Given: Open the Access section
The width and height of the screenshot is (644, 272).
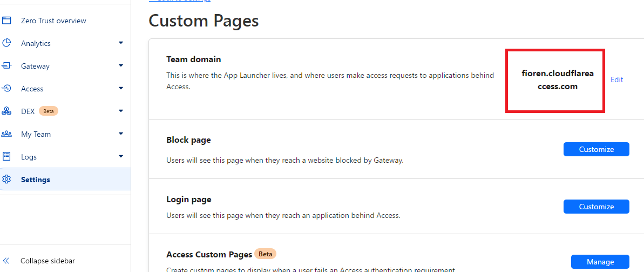Looking at the screenshot, I should pos(32,89).
